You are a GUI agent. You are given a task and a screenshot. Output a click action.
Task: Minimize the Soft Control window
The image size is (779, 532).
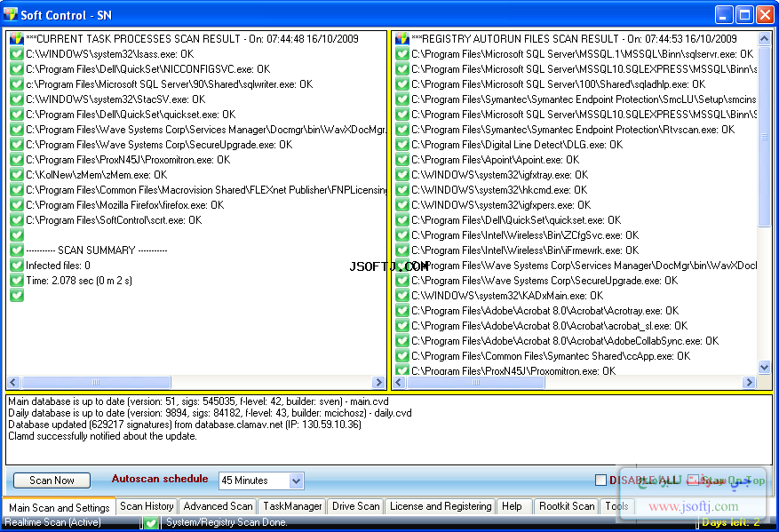coord(724,15)
